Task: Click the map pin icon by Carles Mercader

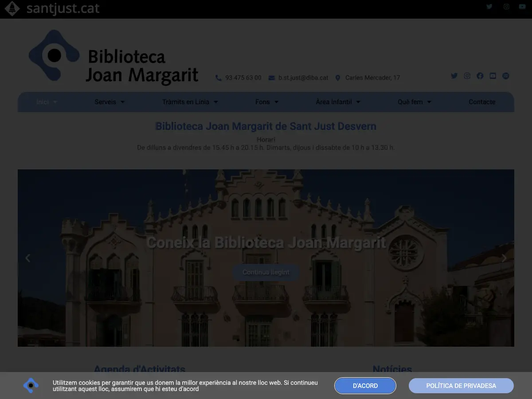Action: tap(338, 78)
